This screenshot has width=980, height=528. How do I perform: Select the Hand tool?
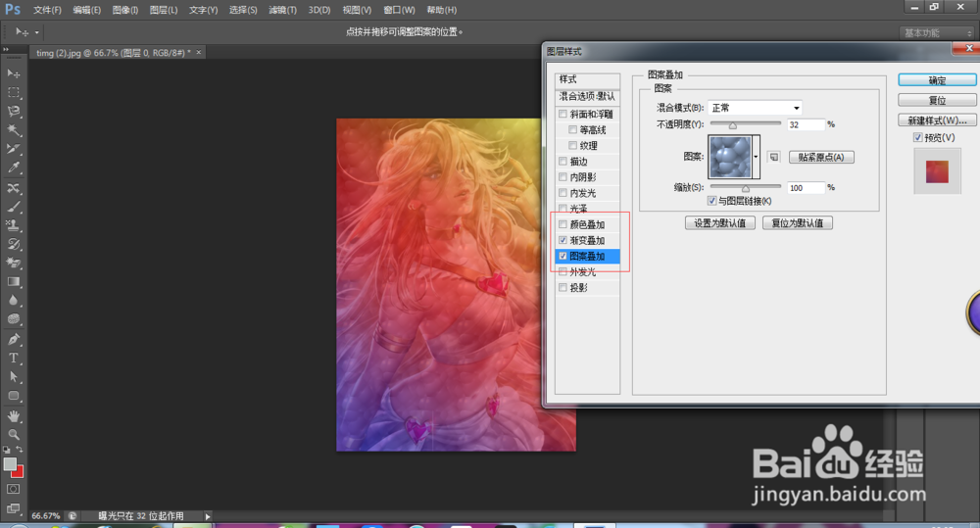(13, 416)
